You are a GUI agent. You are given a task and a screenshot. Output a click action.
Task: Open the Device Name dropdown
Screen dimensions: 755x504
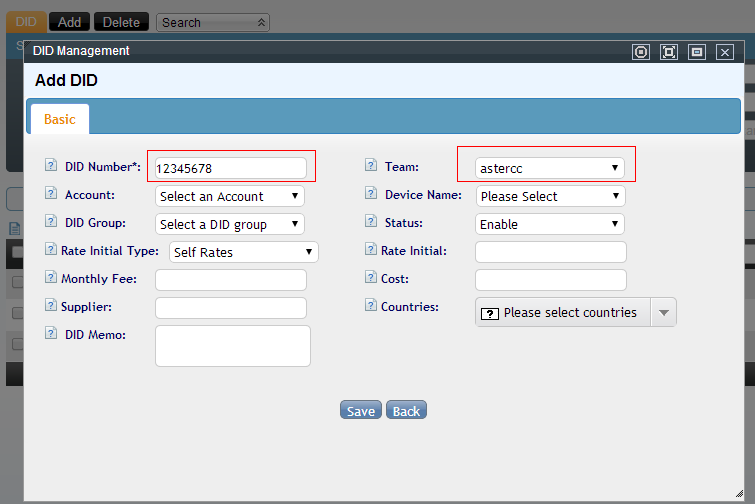(550, 196)
